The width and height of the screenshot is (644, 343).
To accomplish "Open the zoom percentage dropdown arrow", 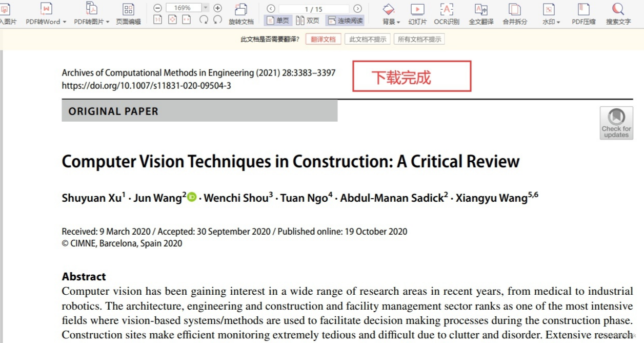I will coord(206,8).
